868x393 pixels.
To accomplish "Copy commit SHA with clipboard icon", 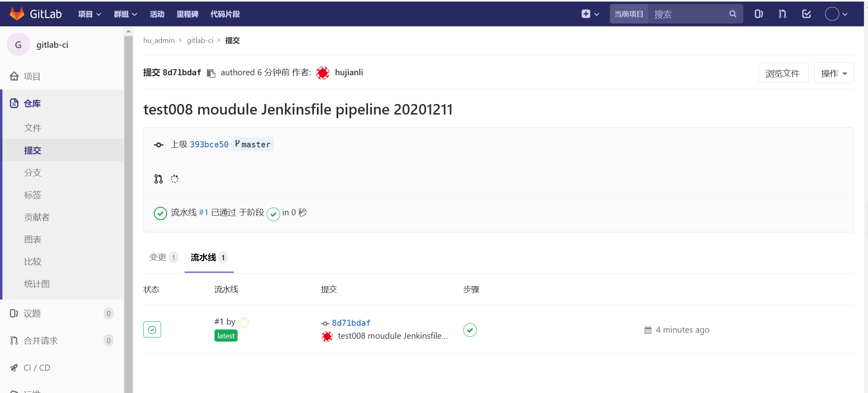I will click(x=211, y=73).
